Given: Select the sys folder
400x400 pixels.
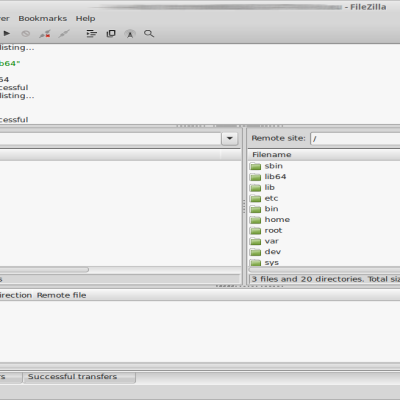Looking at the screenshot, I should pyautogui.click(x=271, y=262).
